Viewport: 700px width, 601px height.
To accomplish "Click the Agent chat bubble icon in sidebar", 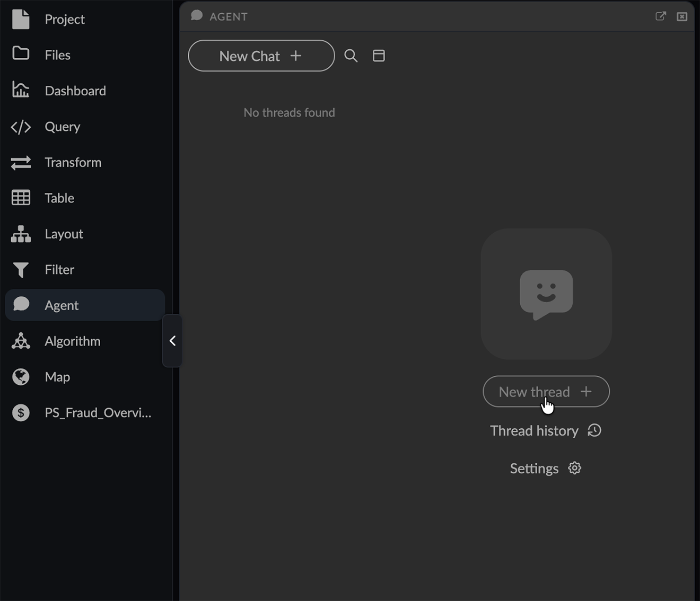I will [21, 304].
